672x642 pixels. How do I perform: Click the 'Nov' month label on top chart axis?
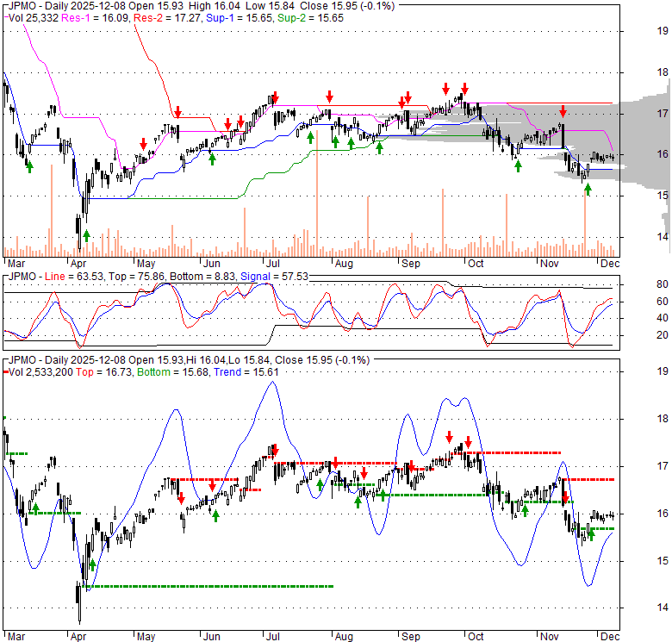pos(549,263)
